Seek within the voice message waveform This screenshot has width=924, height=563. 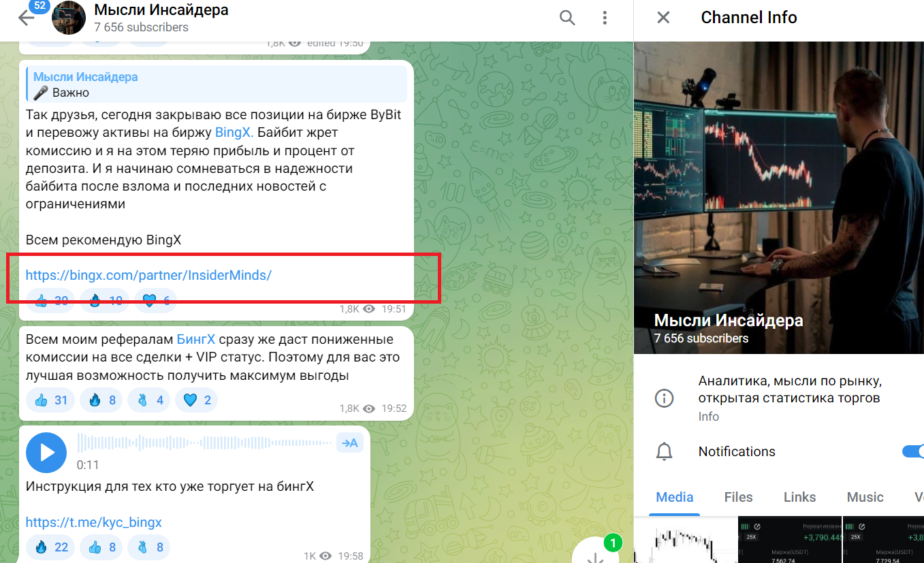203,444
